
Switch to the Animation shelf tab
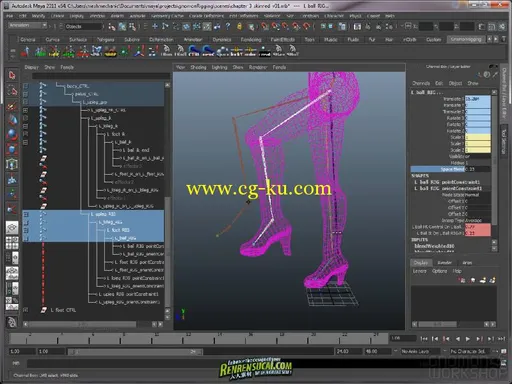pyautogui.click(x=193, y=40)
